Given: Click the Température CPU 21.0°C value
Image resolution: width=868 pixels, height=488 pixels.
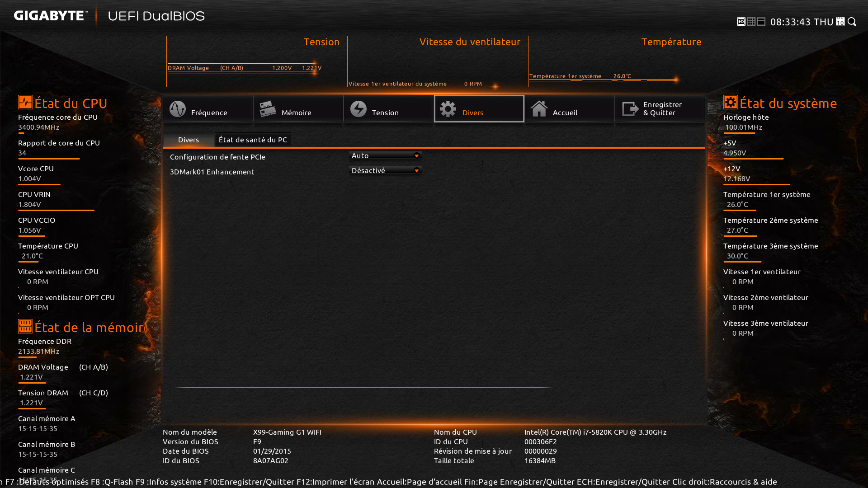Looking at the screenshot, I should [32, 256].
